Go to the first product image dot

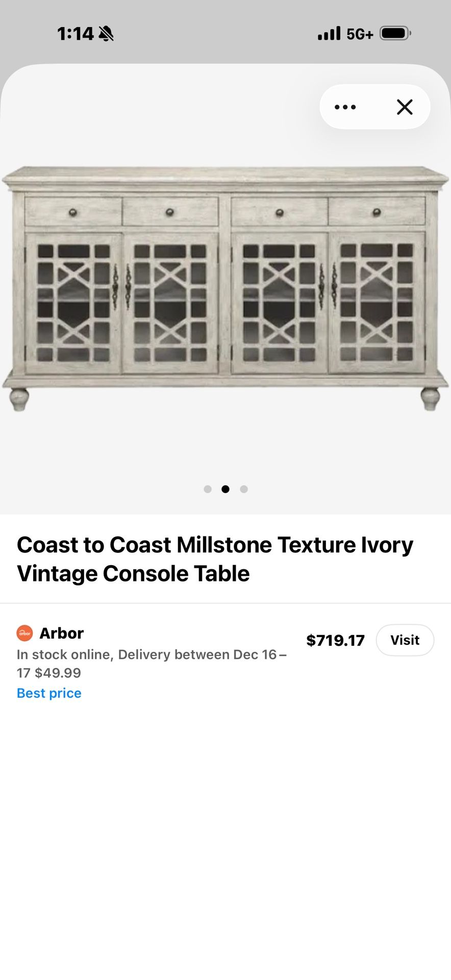tap(208, 489)
